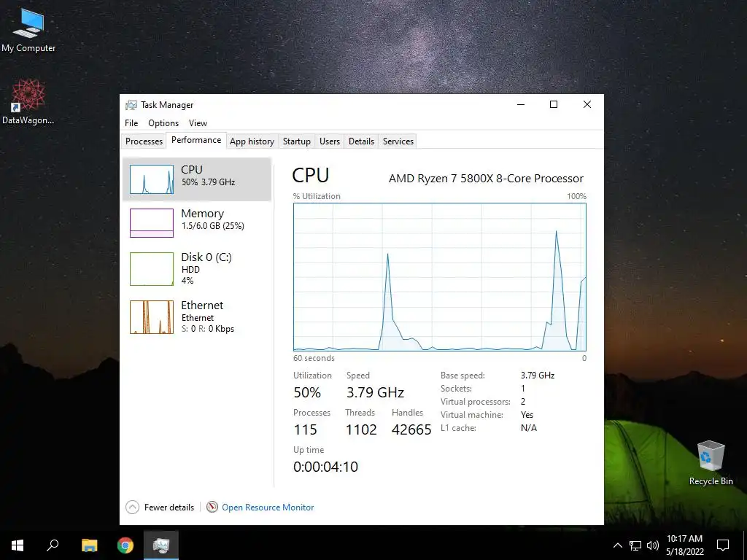Open the DataWagon desktop shortcut
Viewport: 747px width, 560px height.
(x=28, y=102)
